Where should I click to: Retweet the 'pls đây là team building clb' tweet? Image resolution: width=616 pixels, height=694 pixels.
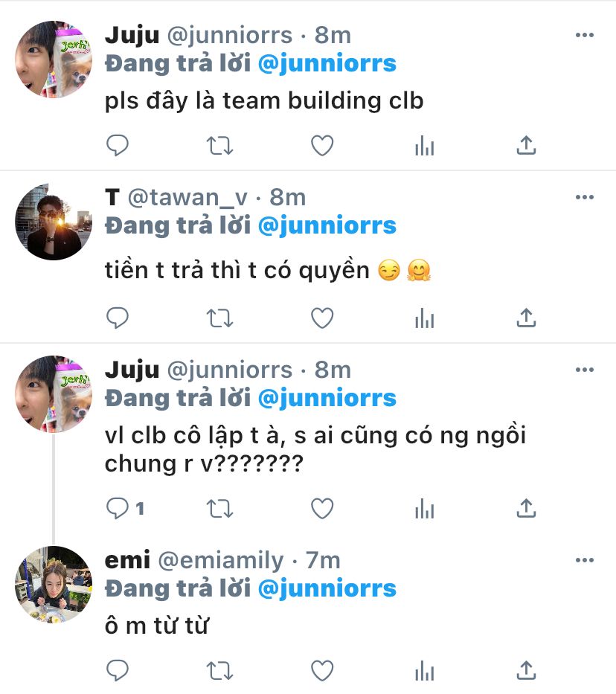coord(219,146)
